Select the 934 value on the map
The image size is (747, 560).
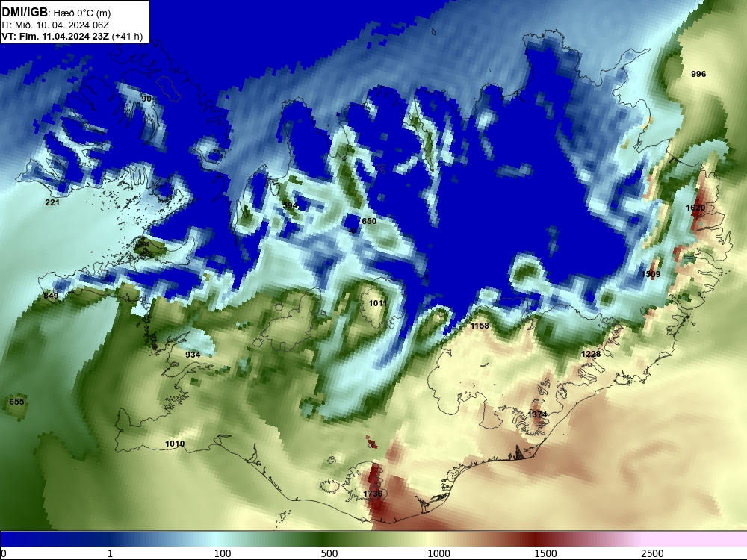tap(193, 355)
